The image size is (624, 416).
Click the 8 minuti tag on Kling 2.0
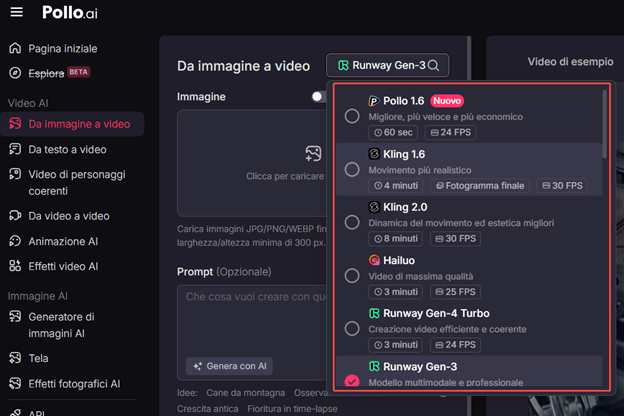pos(396,239)
